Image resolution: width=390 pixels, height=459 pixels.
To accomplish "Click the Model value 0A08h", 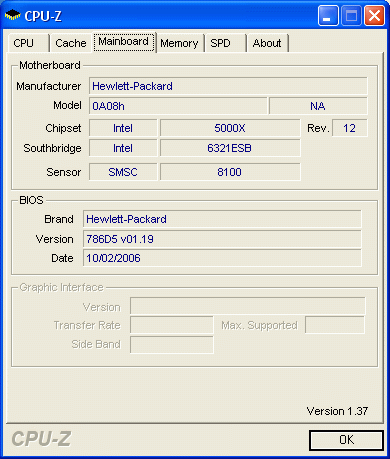I will 178,106.
